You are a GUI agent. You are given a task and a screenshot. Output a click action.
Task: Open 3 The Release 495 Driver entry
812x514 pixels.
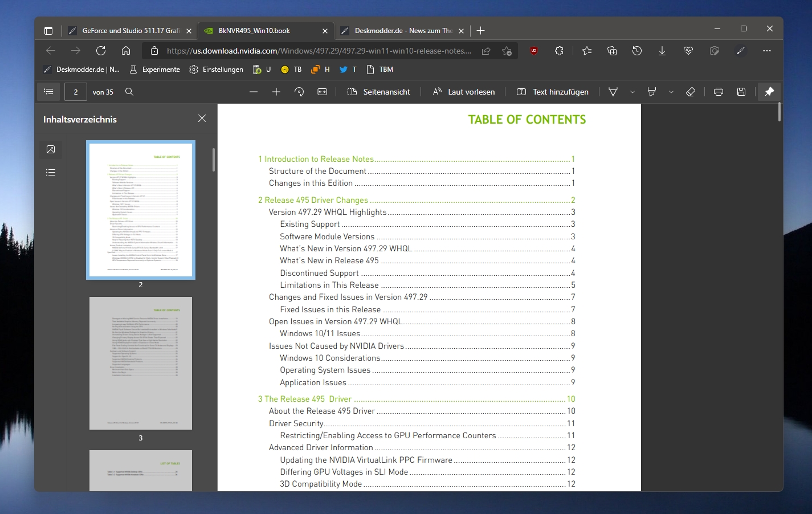(417, 399)
